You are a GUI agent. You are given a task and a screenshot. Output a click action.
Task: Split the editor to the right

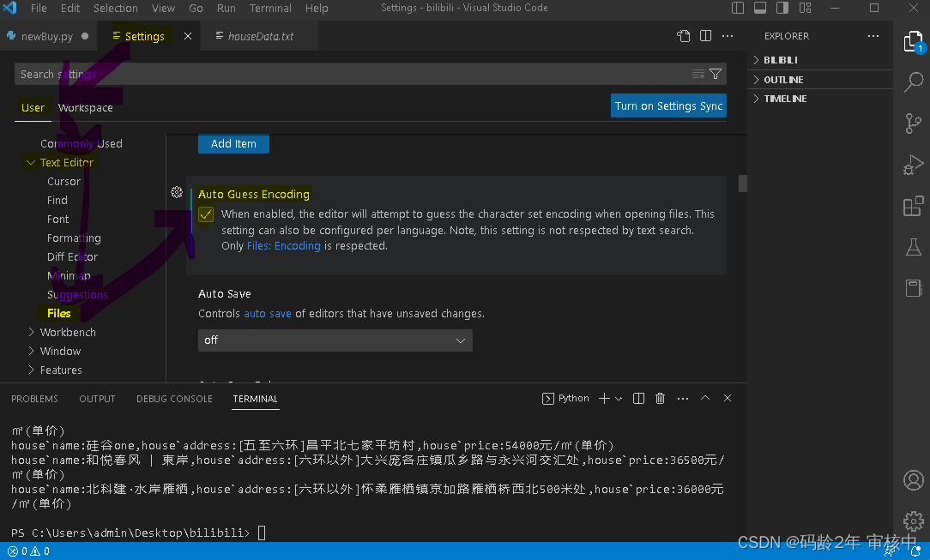[x=706, y=36]
